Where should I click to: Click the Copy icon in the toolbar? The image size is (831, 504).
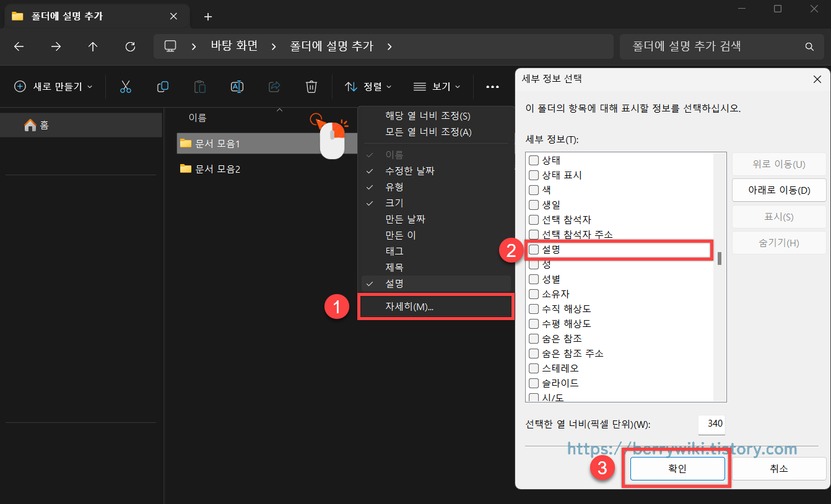click(x=163, y=87)
